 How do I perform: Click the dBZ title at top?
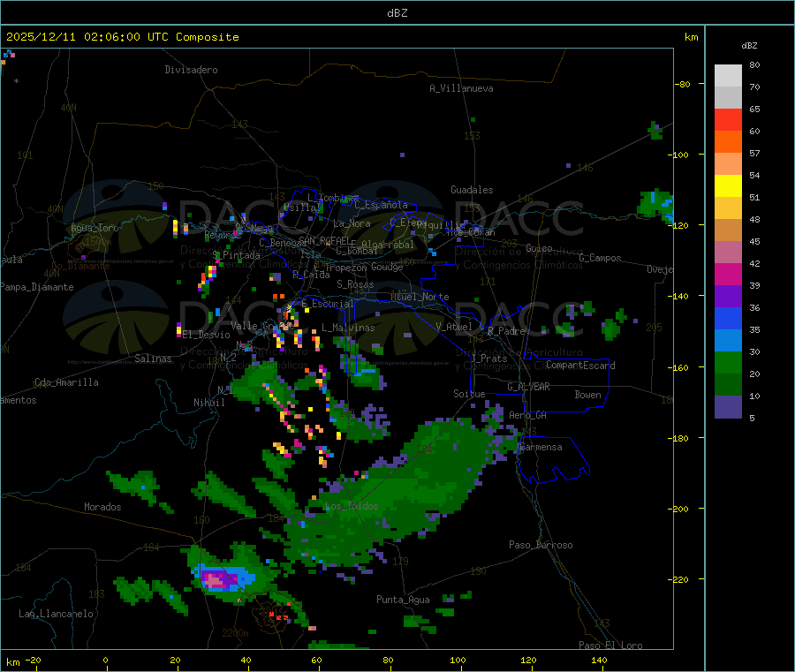(x=397, y=12)
